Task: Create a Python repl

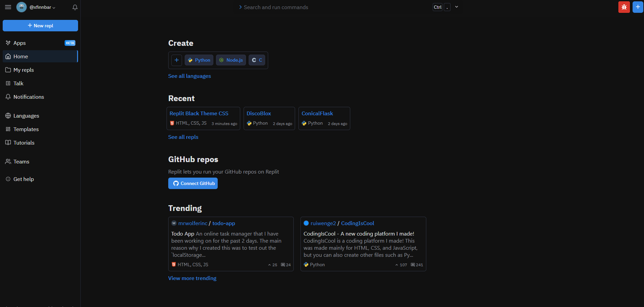Action: tap(199, 60)
